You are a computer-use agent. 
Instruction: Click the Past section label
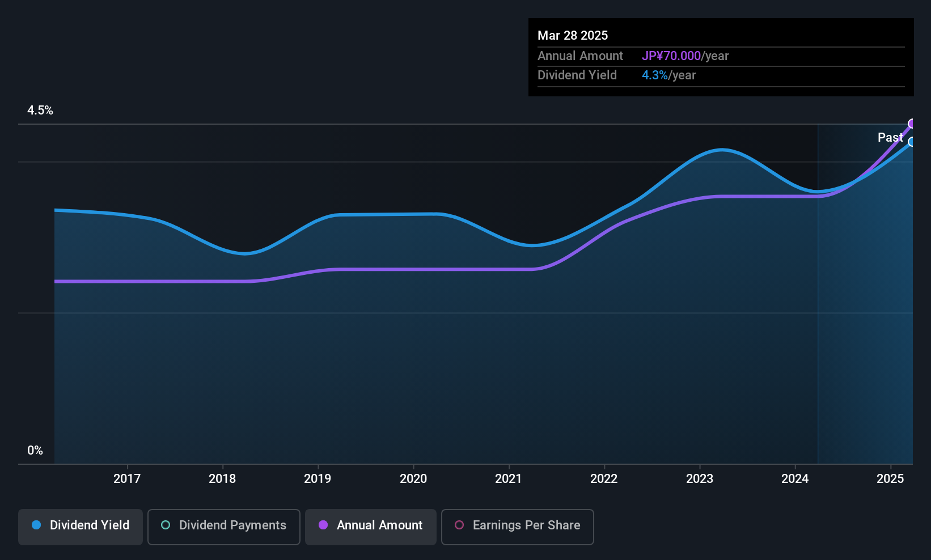pos(890,137)
